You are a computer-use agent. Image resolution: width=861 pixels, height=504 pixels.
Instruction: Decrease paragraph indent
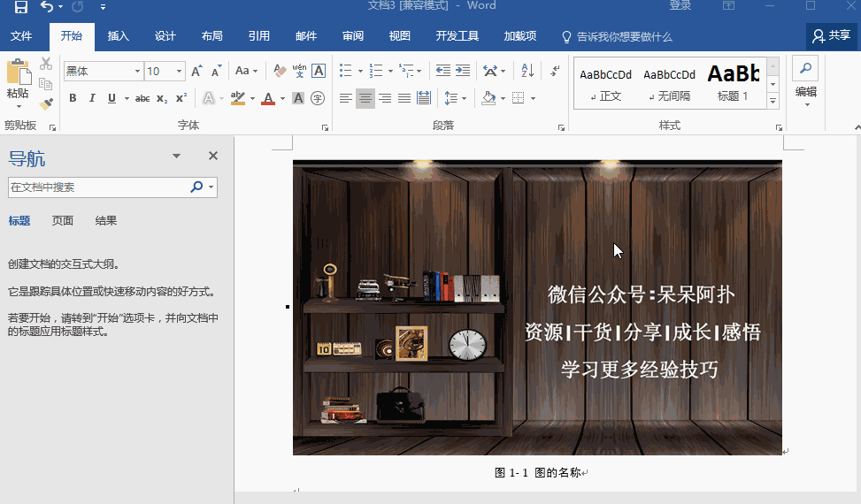pos(442,71)
